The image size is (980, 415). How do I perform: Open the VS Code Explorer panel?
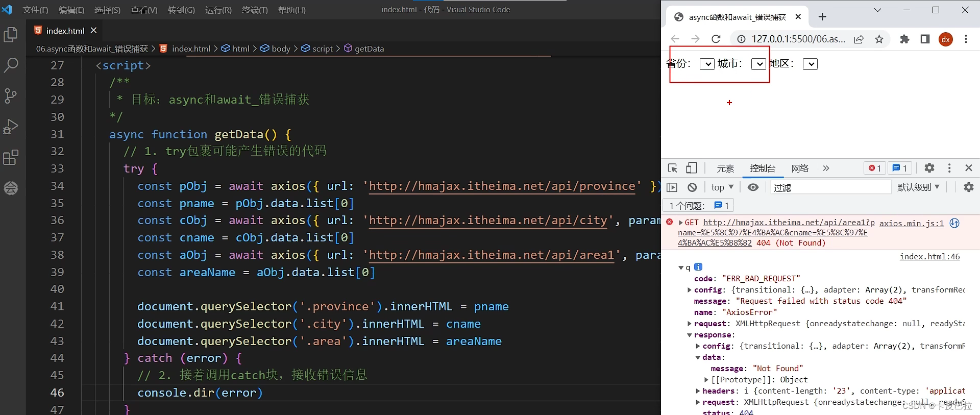click(x=11, y=35)
